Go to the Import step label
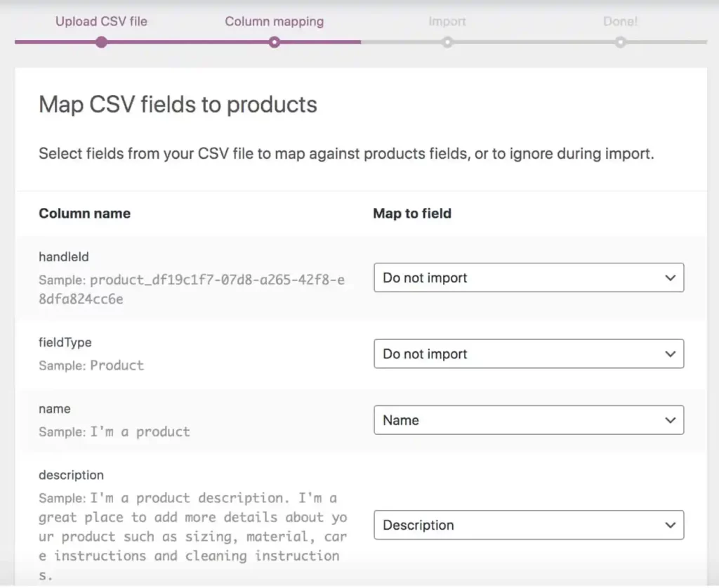The height and width of the screenshot is (588, 719). coord(447,22)
